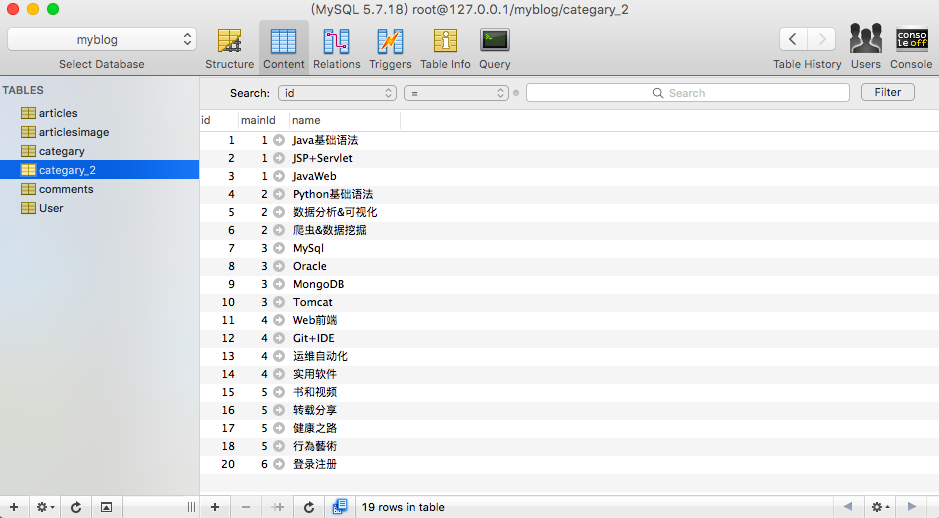Screen dimensions: 939x518
Task: Open table list gear menu
Action: [45, 507]
